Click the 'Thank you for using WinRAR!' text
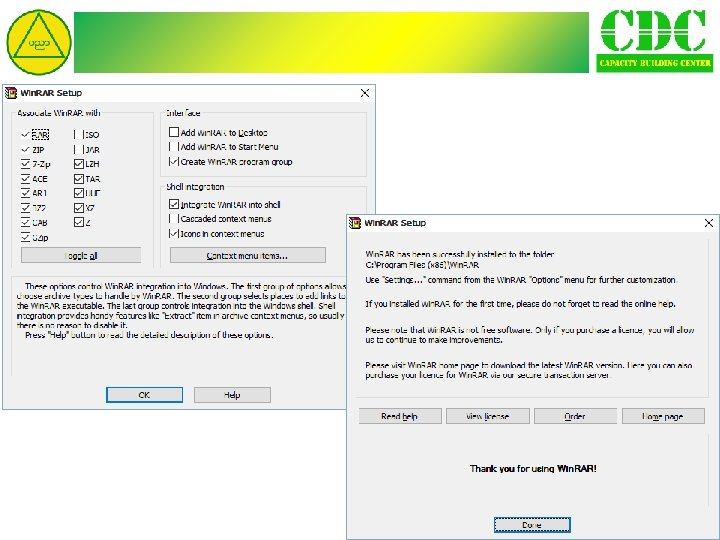Viewport: 720px width, 540px height. [533, 468]
